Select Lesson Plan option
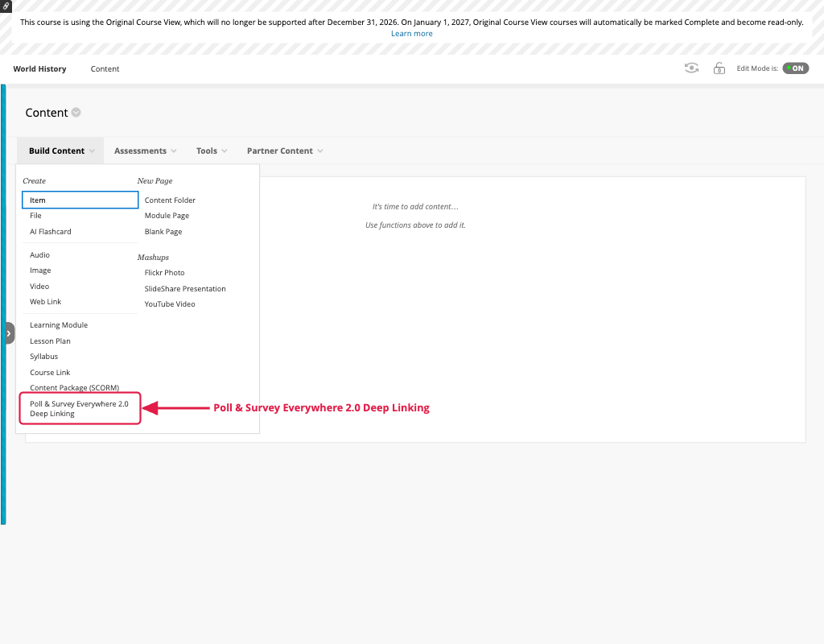Screen dimensions: 824x644 click(50, 341)
